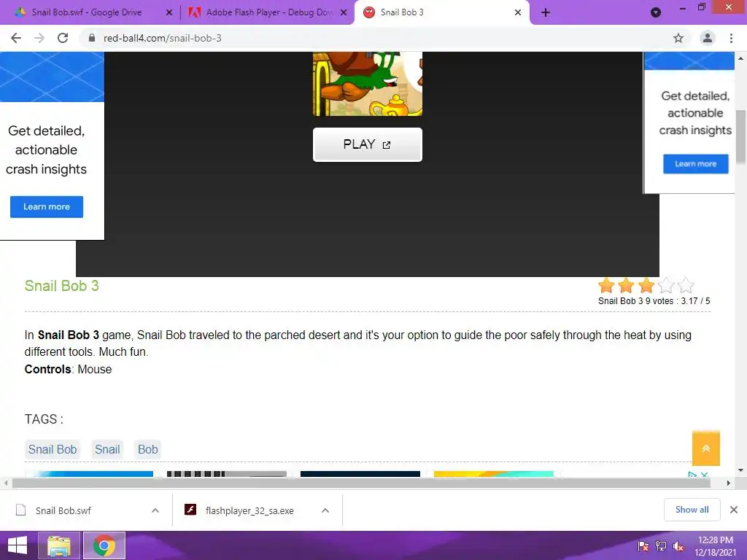This screenshot has height=560, width=747.
Task: Click the Chrome taskbar icon
Action: click(x=104, y=545)
